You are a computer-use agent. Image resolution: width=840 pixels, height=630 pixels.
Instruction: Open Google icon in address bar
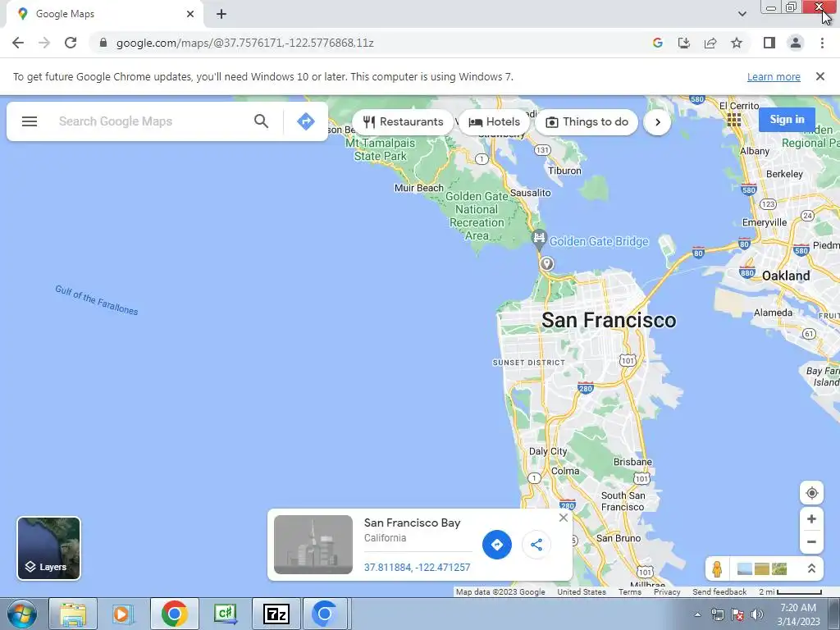[658, 43]
